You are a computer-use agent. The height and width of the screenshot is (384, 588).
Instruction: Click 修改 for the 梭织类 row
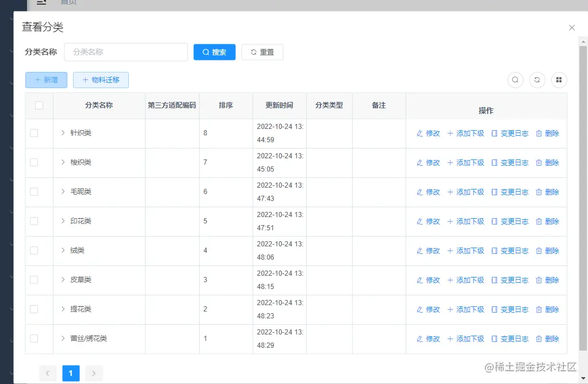point(428,162)
